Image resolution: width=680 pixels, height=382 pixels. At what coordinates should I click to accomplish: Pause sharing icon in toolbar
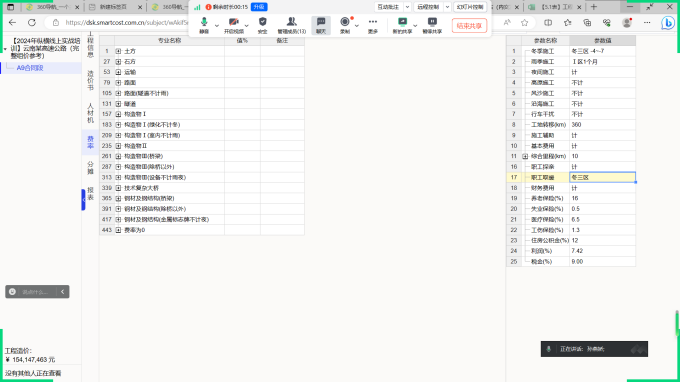pos(432,25)
